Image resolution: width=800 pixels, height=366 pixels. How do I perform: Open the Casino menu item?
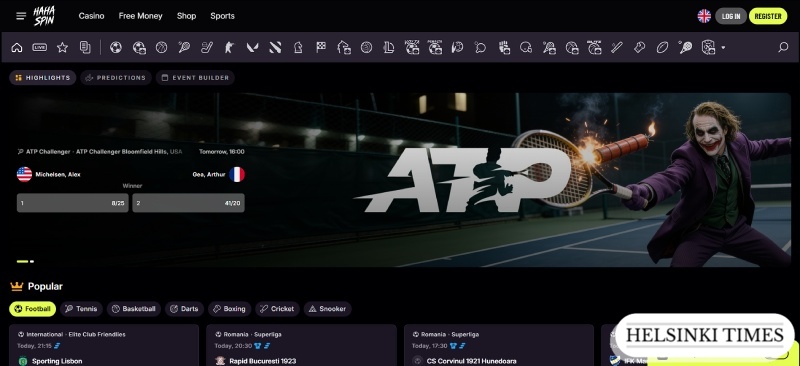click(x=91, y=16)
